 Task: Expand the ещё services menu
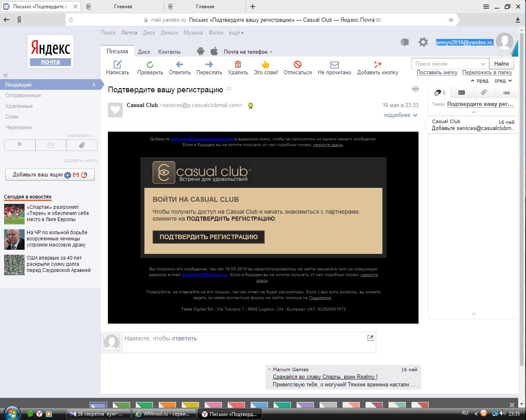click(x=236, y=33)
